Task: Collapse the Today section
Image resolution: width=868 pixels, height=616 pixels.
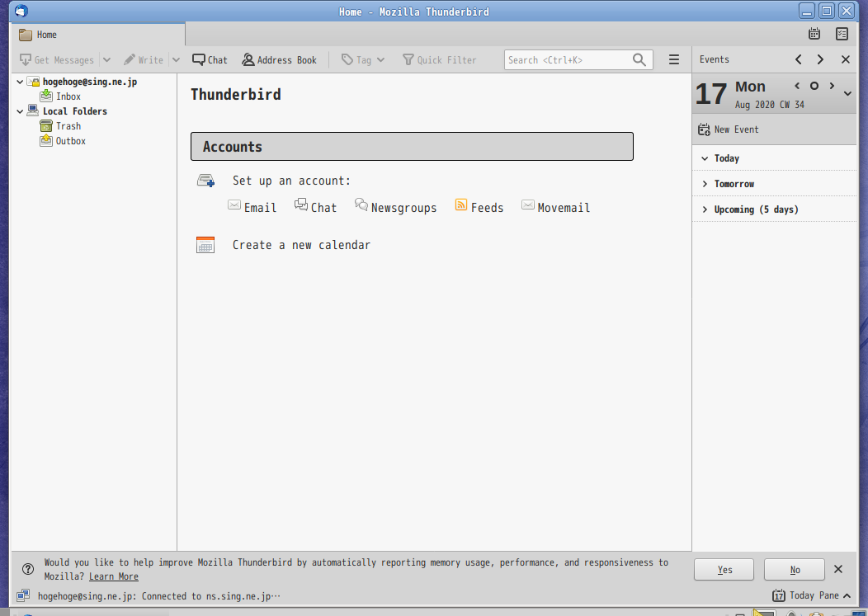Action: 705,158
